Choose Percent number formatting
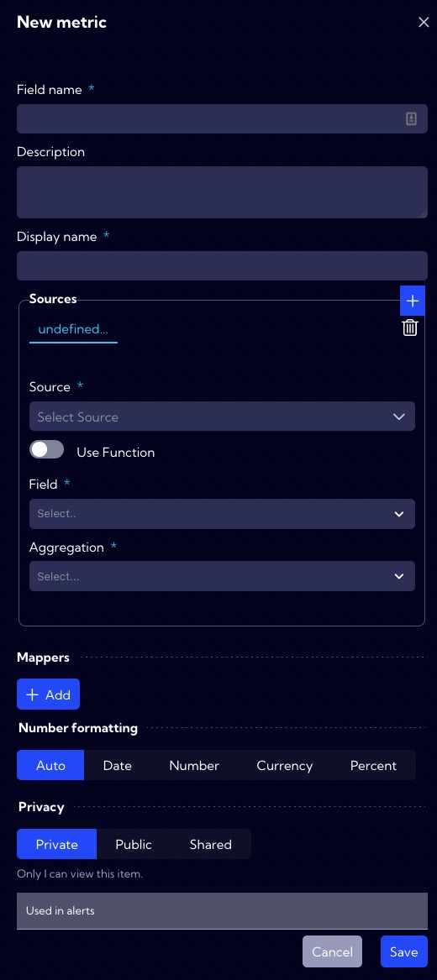Viewport: 437px width, 980px height. [x=373, y=766]
